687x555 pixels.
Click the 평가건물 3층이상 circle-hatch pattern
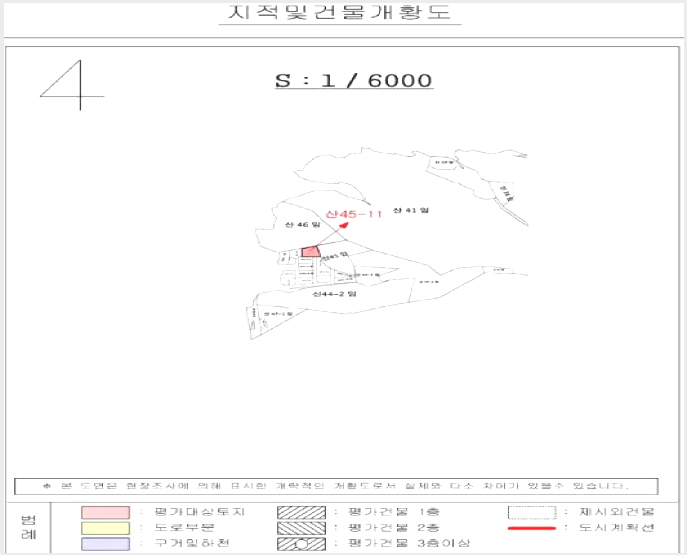[301, 544]
